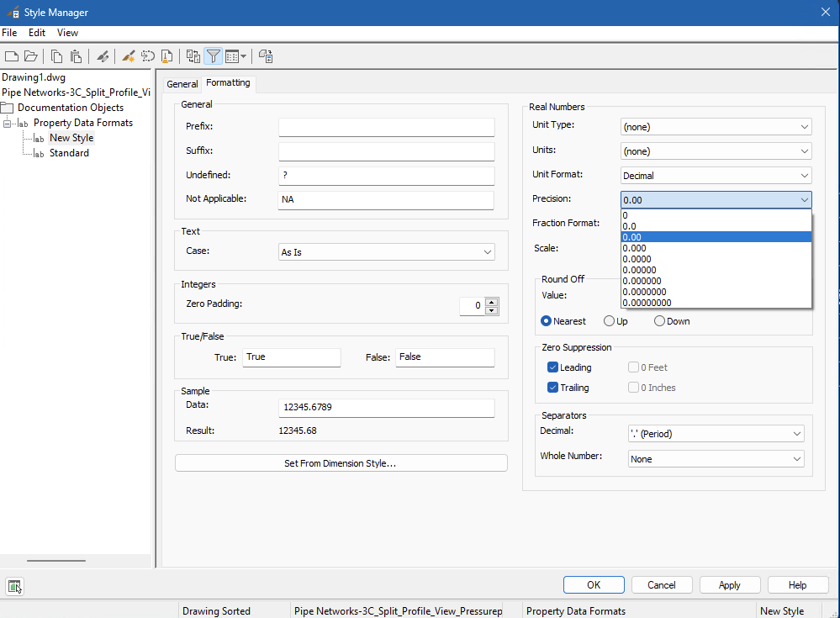Uncheck Trailing zero suppression

pyautogui.click(x=552, y=388)
